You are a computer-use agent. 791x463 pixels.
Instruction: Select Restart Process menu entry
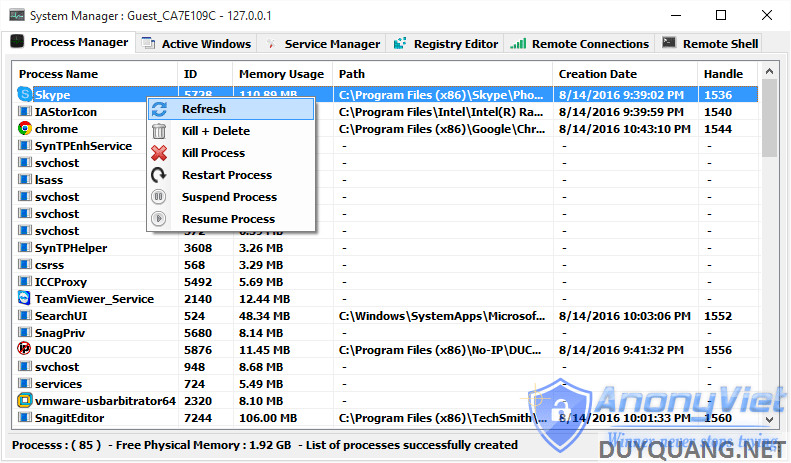tap(231, 175)
